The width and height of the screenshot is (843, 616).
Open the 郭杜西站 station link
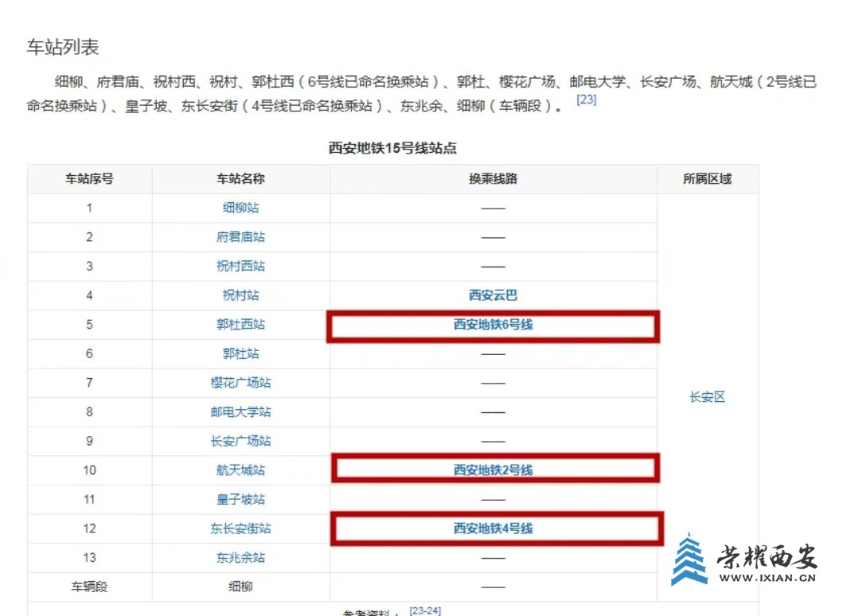[240, 325]
